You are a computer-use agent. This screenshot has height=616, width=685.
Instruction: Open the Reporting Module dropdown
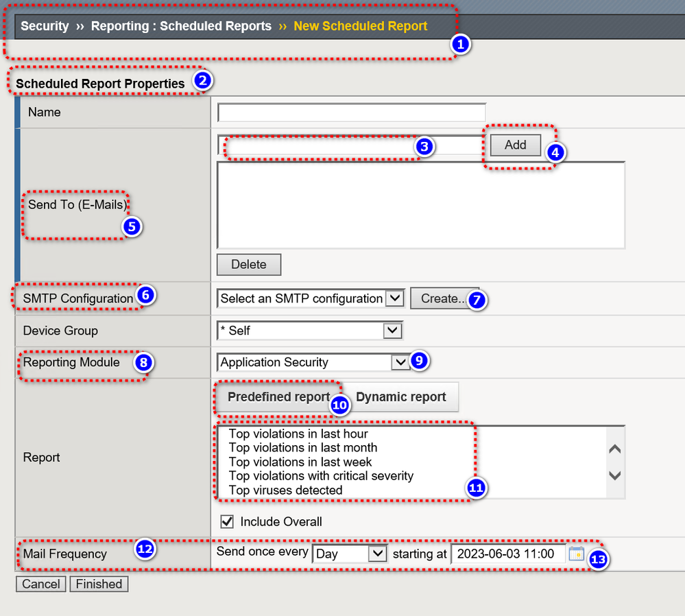pos(313,362)
